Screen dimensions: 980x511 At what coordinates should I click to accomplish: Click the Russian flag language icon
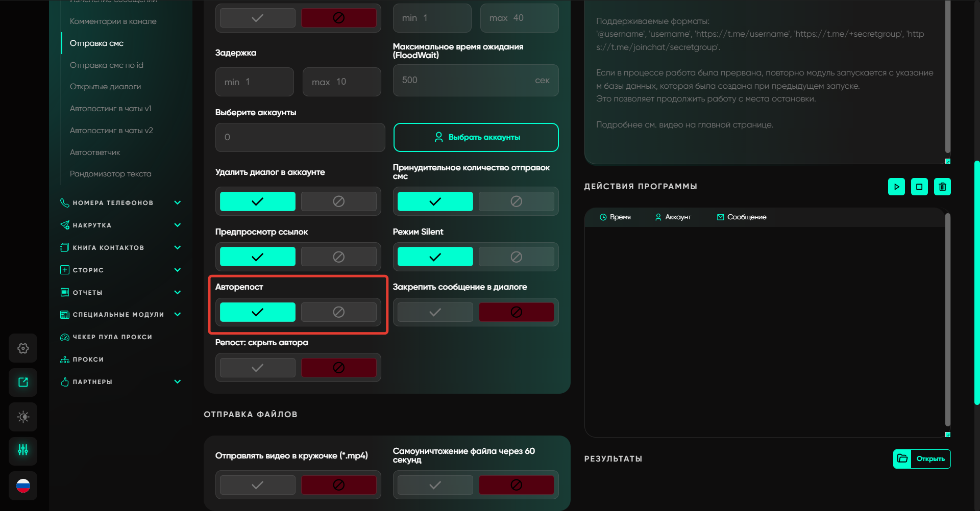pyautogui.click(x=23, y=486)
